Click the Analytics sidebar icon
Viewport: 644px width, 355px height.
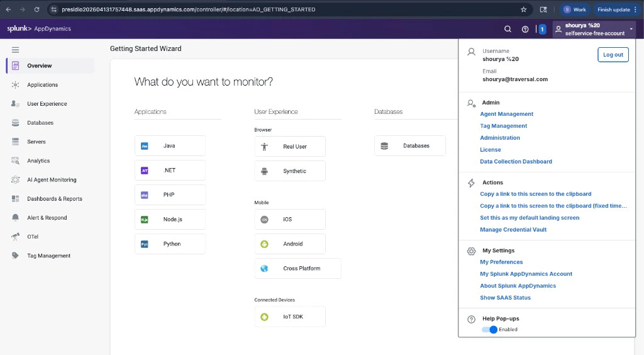pos(15,161)
